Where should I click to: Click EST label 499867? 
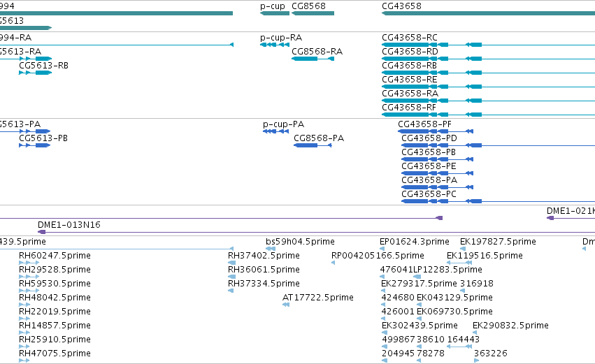click(398, 340)
